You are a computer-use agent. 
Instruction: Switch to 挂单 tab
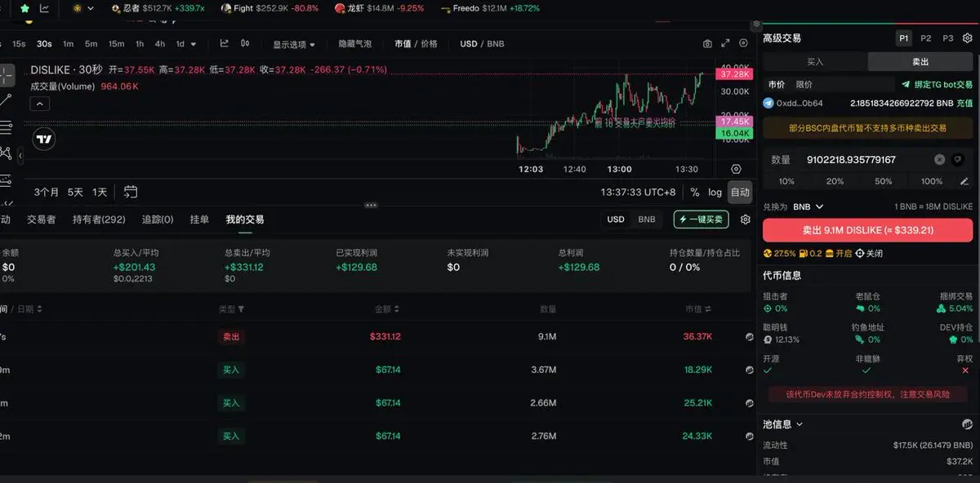[x=199, y=219]
